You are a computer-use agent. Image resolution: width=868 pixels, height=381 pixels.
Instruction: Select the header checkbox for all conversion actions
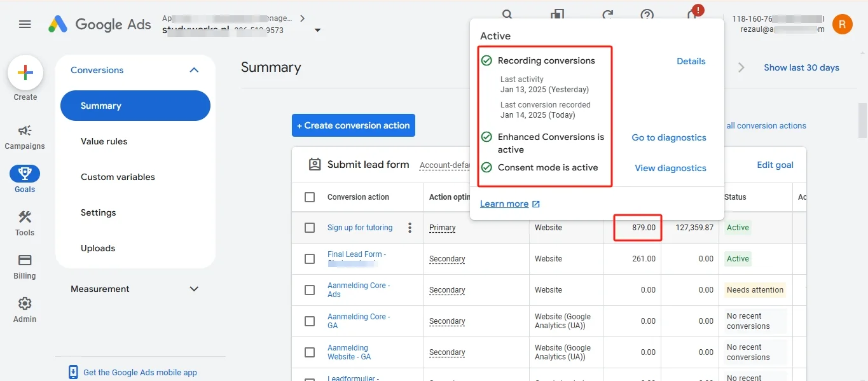310,197
